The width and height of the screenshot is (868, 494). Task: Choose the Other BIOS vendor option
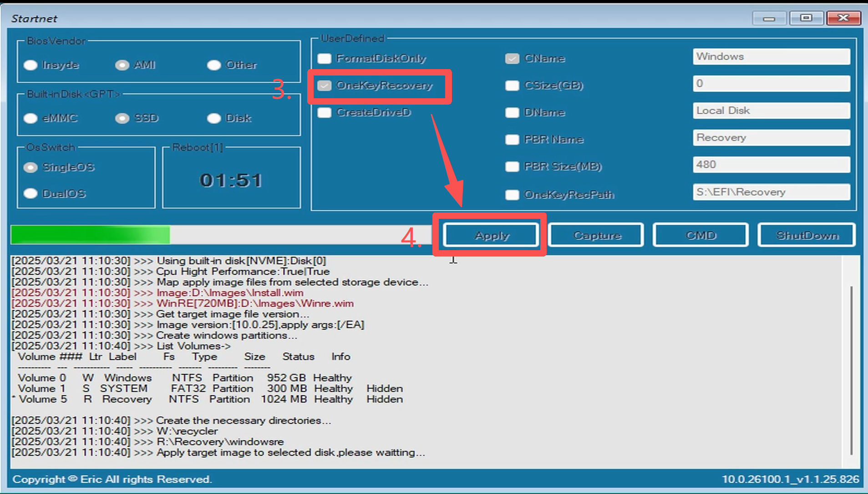213,65
